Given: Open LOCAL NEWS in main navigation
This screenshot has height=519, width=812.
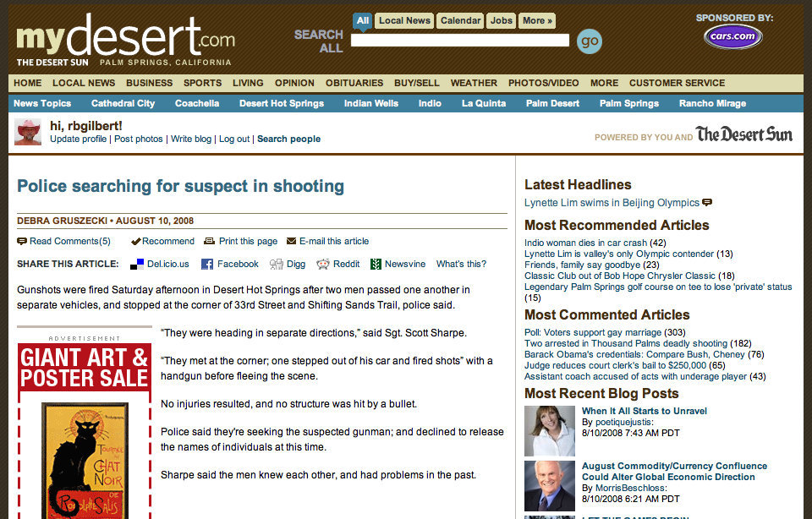Looking at the screenshot, I should coord(84,83).
